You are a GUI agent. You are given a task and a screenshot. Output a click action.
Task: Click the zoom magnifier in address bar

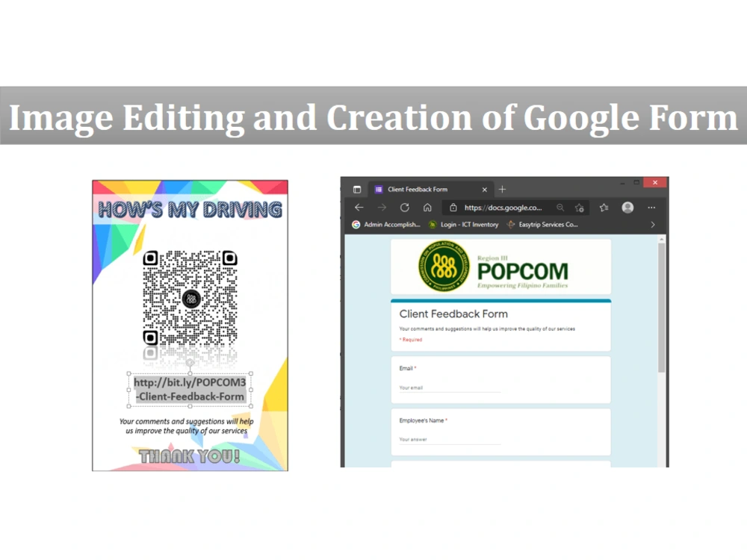click(x=560, y=208)
